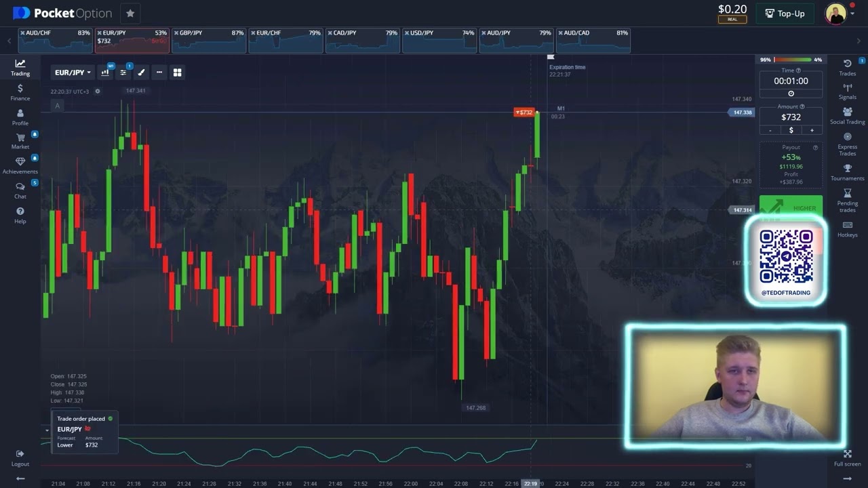Toggle the auto-scroll A button

point(57,105)
